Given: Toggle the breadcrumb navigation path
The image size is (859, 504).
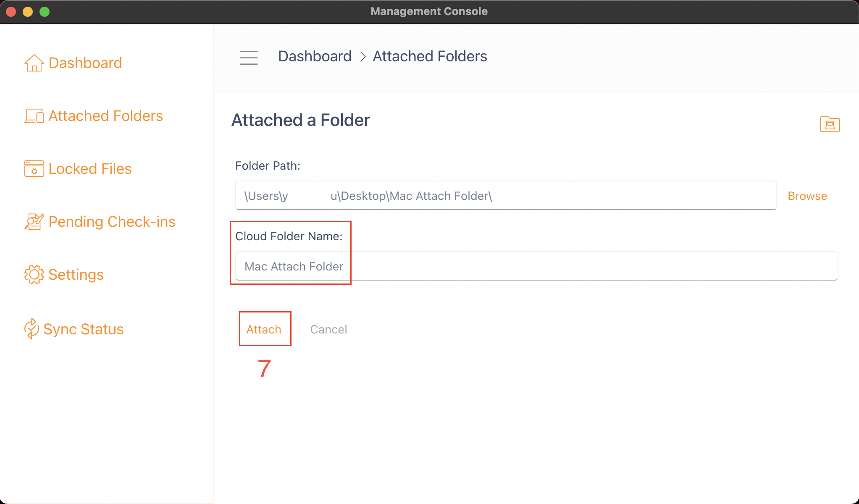Looking at the screenshot, I should tap(248, 56).
